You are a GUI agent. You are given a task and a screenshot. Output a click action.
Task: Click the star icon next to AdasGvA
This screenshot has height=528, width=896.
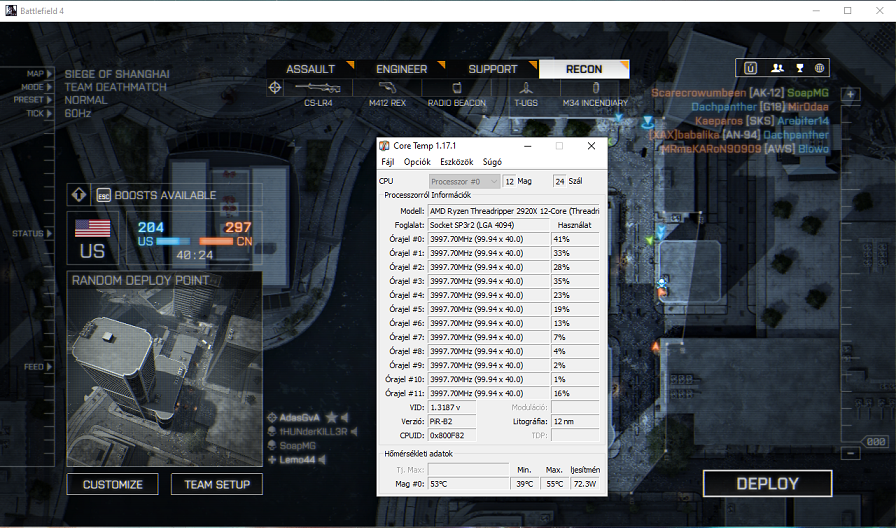[x=331, y=418]
